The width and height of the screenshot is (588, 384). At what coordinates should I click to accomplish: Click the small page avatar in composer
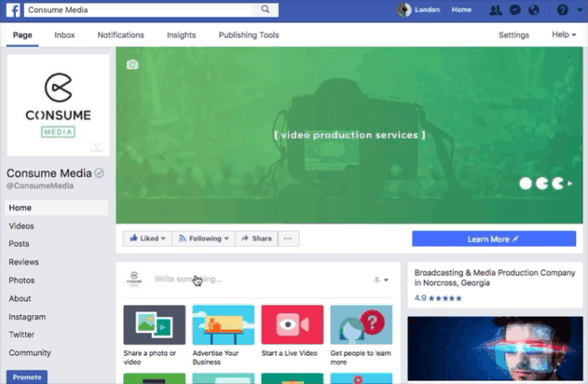tap(134, 279)
